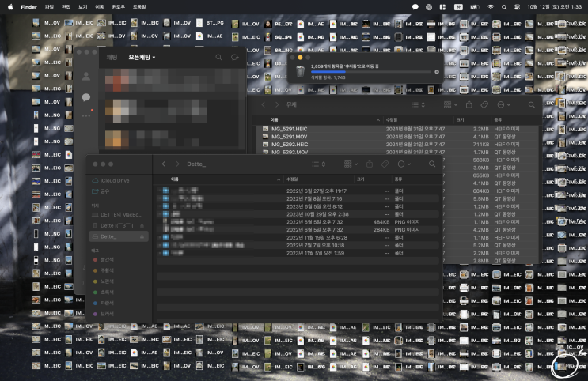Click the Wi-Fi status icon

[491, 7]
